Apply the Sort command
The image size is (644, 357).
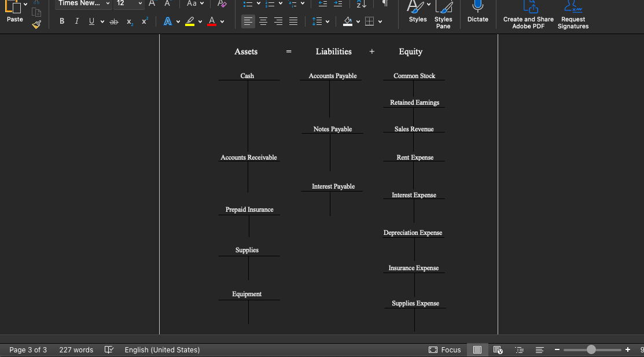click(x=360, y=4)
